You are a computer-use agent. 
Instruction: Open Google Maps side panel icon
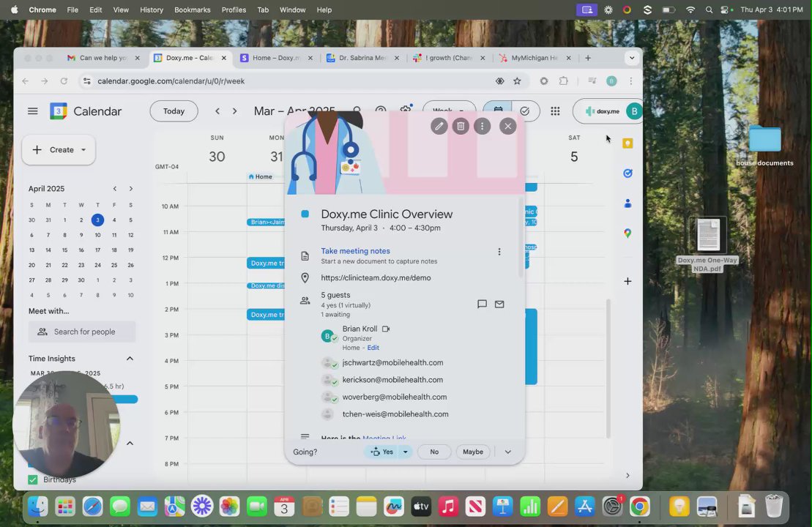point(627,233)
